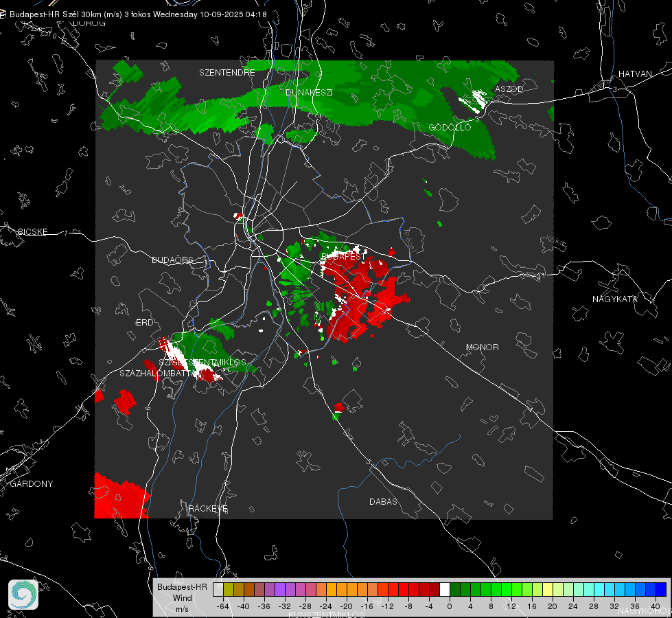Screen dimensions: 672x618
Task: Click the title text Budapest-HR Szél 30km
Action: (x=56, y=14)
